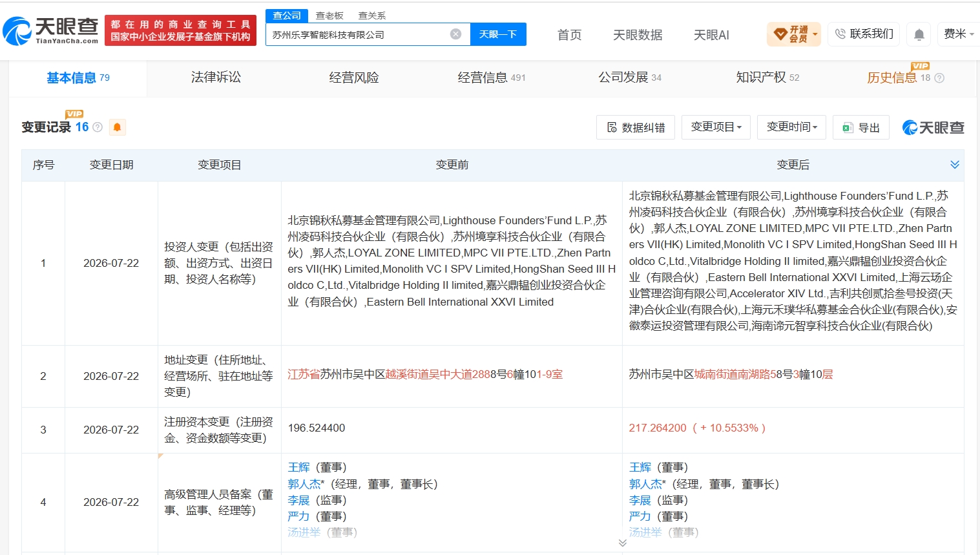Open the 开通会员 VIP dropdown
This screenshot has width=980, height=555.
pyautogui.click(x=794, y=34)
